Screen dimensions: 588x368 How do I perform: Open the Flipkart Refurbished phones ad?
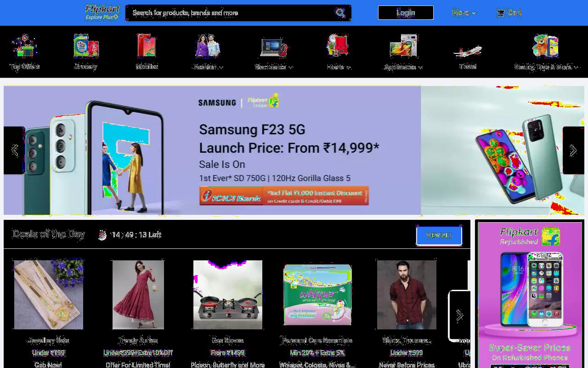tap(530, 294)
